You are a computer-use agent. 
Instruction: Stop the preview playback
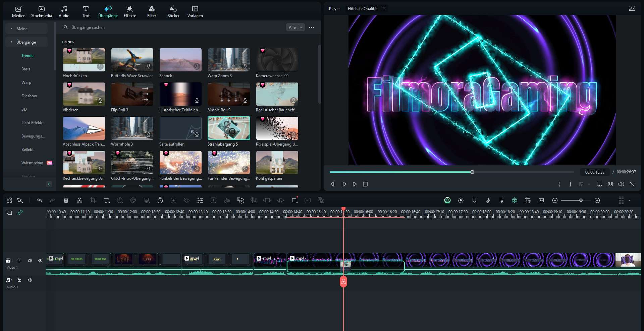[x=365, y=184]
